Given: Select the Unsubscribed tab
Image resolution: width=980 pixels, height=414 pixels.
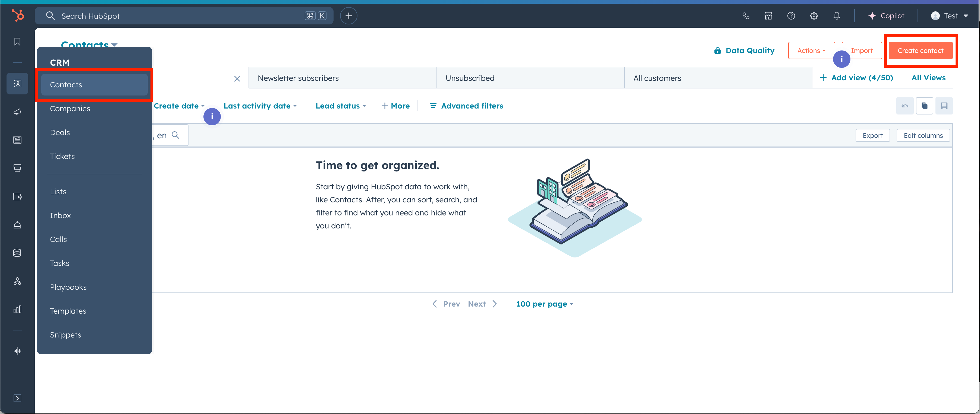Looking at the screenshot, I should pyautogui.click(x=530, y=78).
